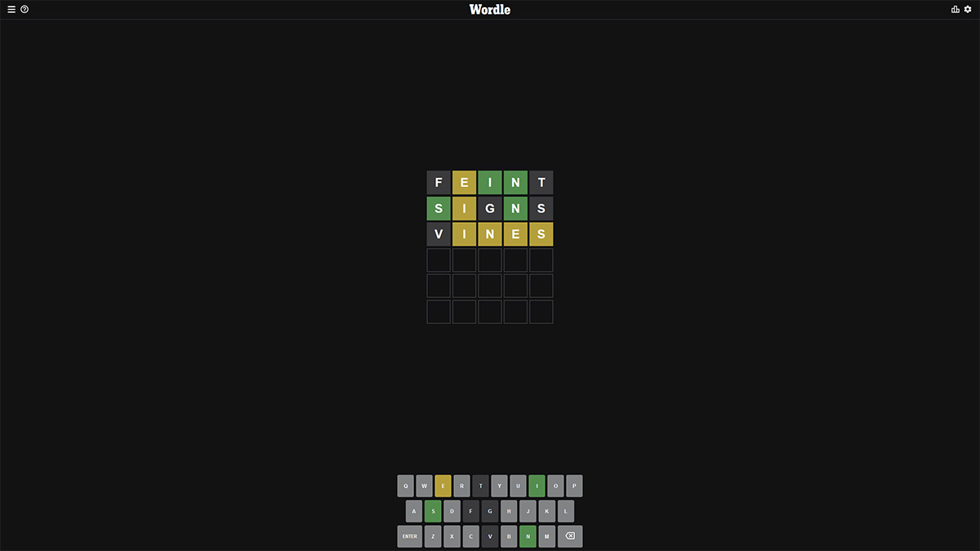Click the green I tile in FEINT
The height and width of the screenshot is (551, 980).
[x=490, y=183]
